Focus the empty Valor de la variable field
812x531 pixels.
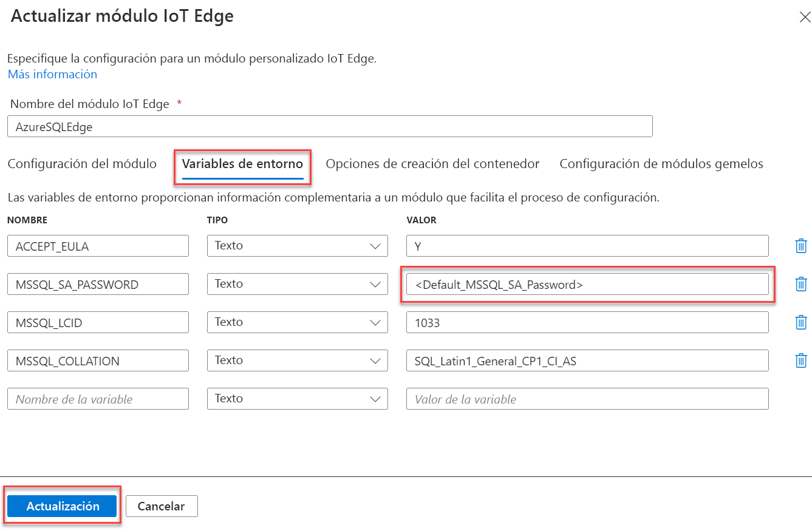pyautogui.click(x=587, y=399)
